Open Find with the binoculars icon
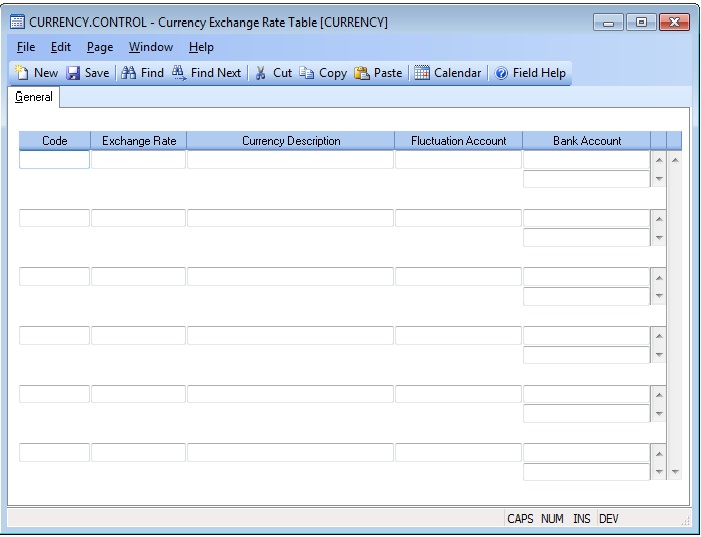This screenshot has width=701, height=537. 128,73
